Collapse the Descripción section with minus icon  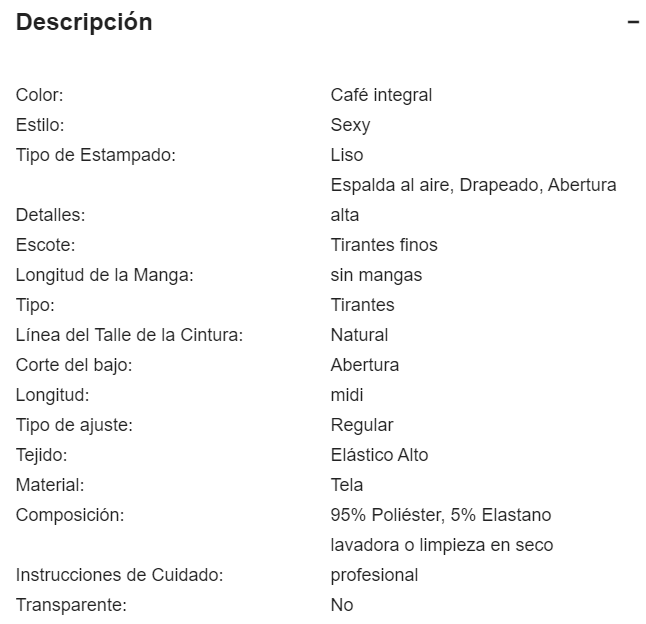point(633,23)
